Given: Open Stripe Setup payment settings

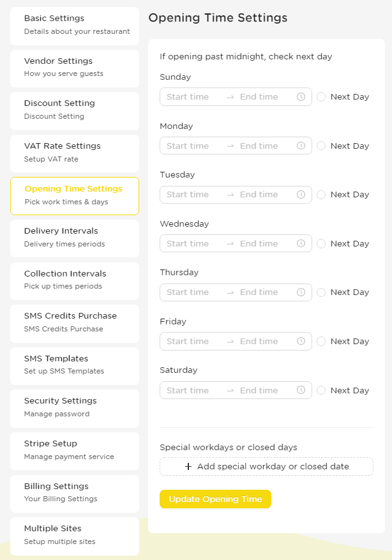Looking at the screenshot, I should click(x=75, y=451).
